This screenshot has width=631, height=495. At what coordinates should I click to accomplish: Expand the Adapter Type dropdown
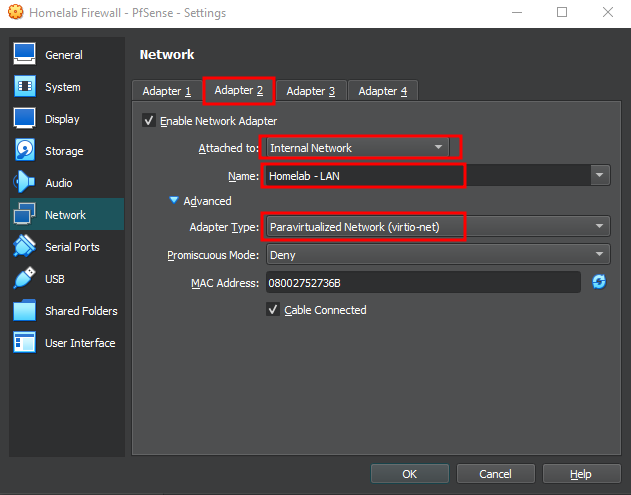coord(437,227)
